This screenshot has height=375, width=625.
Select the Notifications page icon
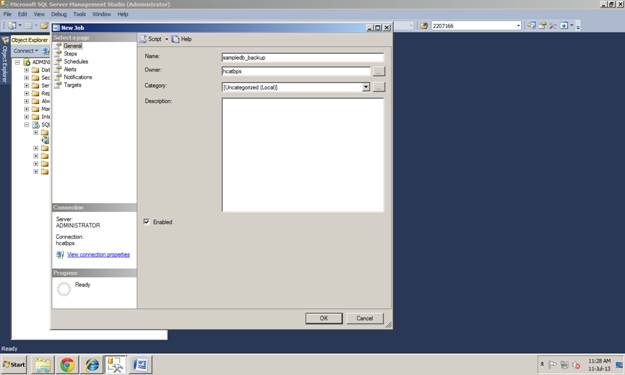[59, 77]
